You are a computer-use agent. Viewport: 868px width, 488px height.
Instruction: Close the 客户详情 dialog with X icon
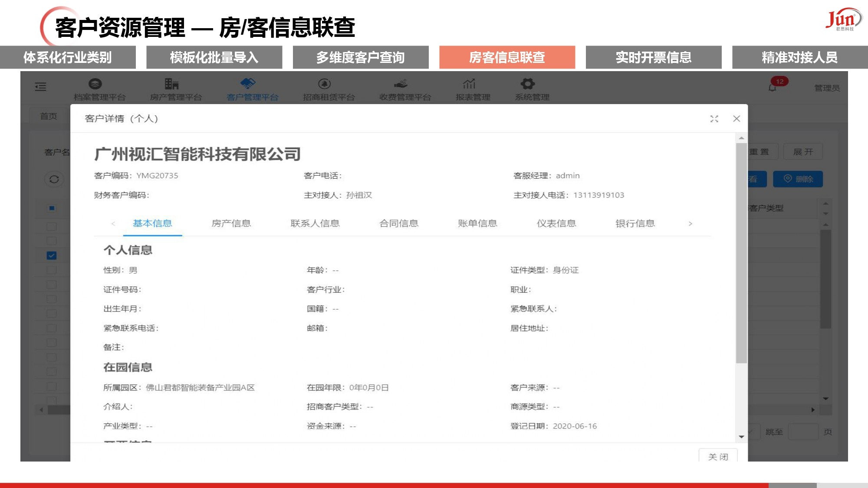[736, 119]
